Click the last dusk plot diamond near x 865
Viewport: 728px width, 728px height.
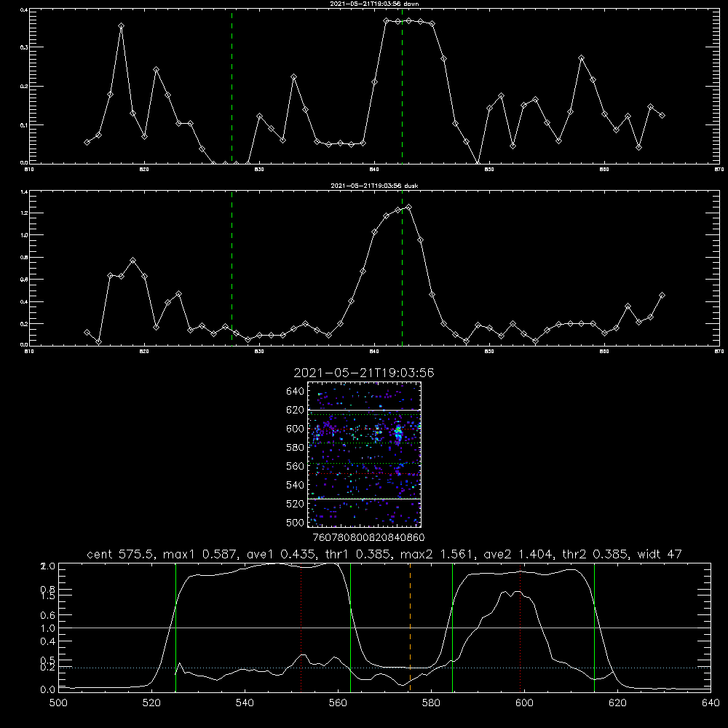tap(662, 296)
